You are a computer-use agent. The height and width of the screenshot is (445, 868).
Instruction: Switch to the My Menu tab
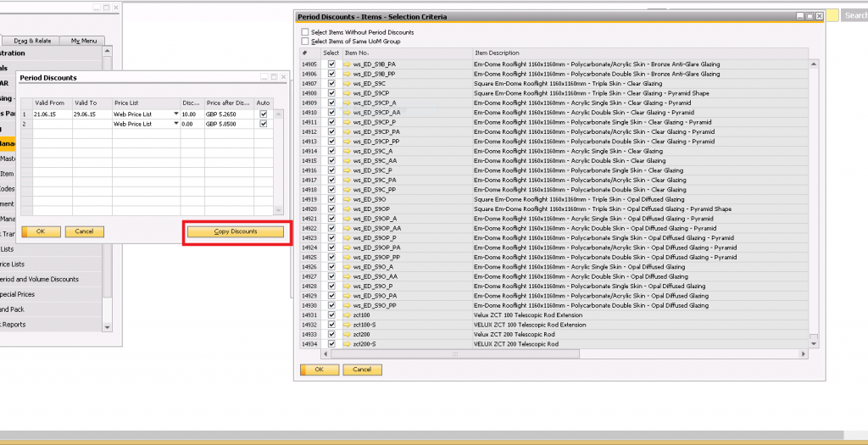click(84, 41)
